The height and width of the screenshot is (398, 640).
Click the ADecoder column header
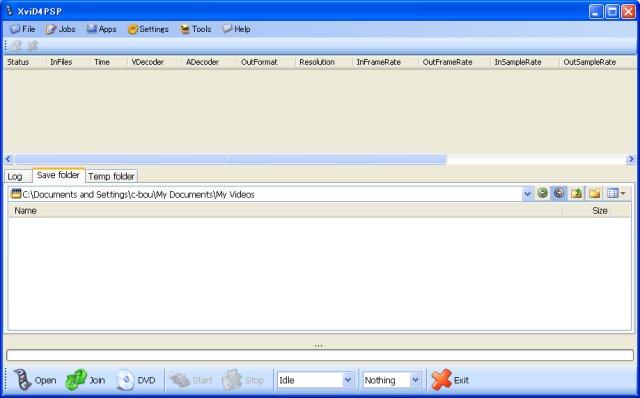click(x=209, y=62)
